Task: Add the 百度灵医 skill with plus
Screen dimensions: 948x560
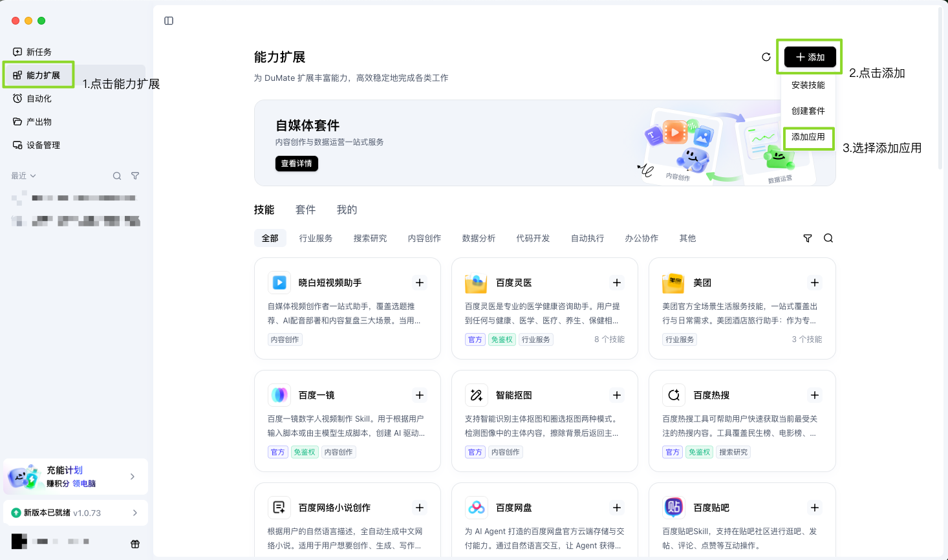Action: coord(617,283)
